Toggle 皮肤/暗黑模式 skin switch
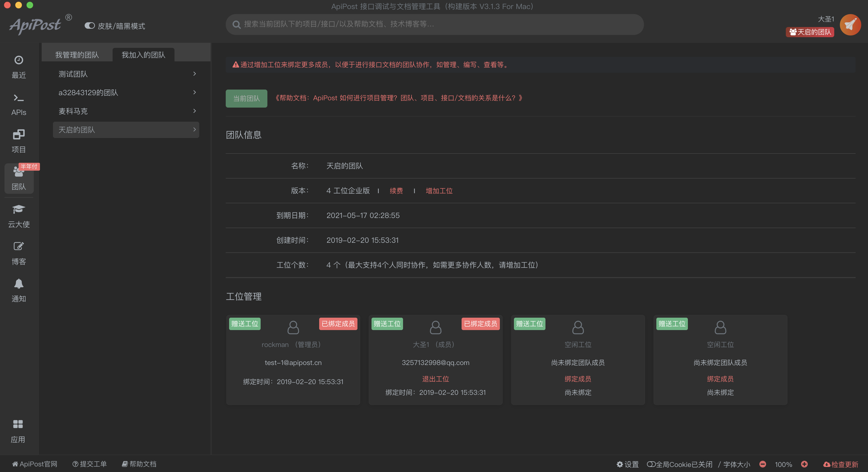This screenshot has width=868, height=472. (89, 25)
